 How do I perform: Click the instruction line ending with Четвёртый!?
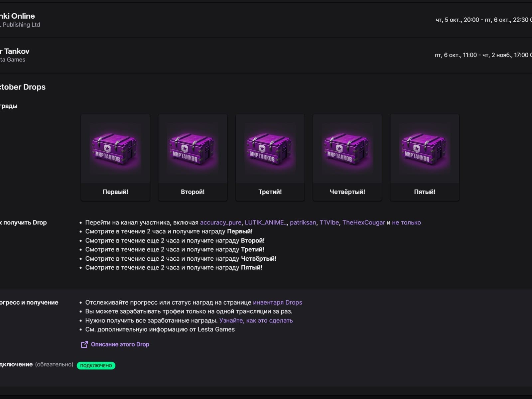(x=181, y=259)
